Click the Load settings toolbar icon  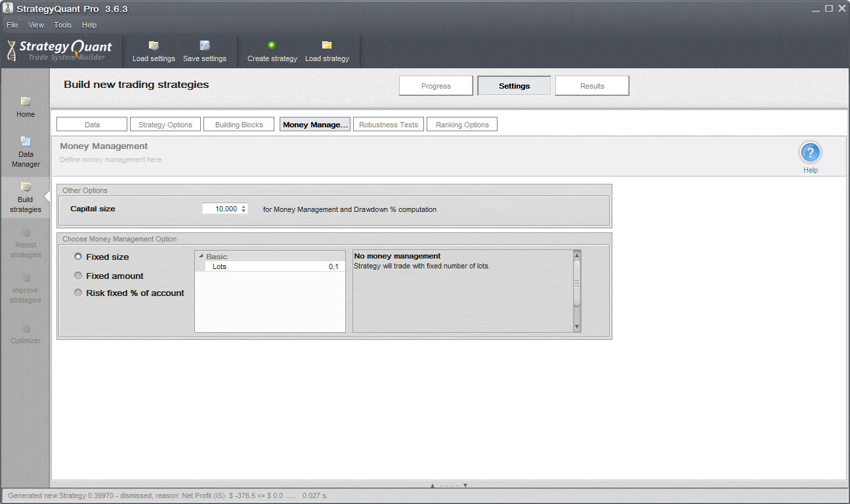pyautogui.click(x=154, y=45)
